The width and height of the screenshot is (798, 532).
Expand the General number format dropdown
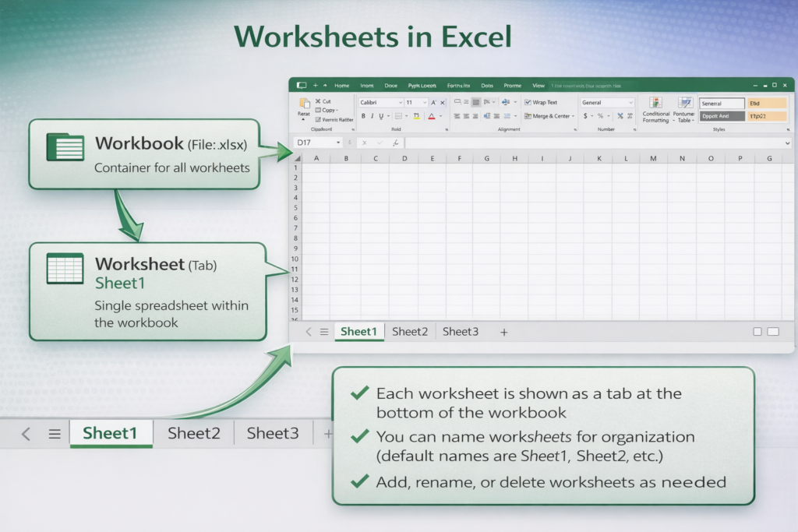point(630,103)
